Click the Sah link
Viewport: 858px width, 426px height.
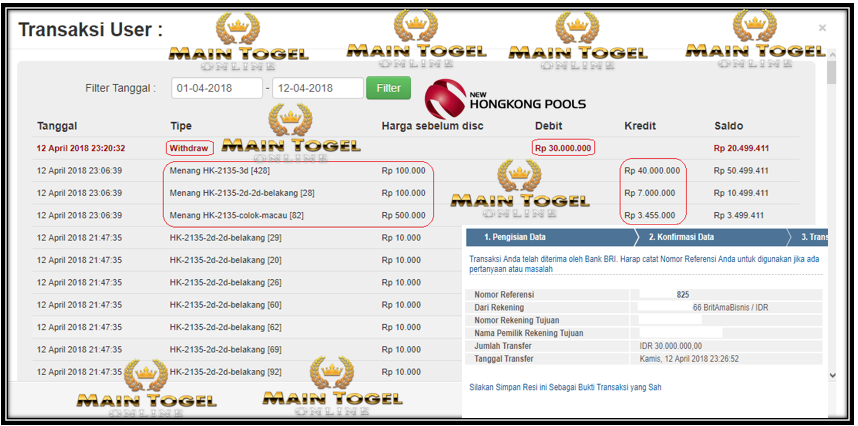click(655, 387)
